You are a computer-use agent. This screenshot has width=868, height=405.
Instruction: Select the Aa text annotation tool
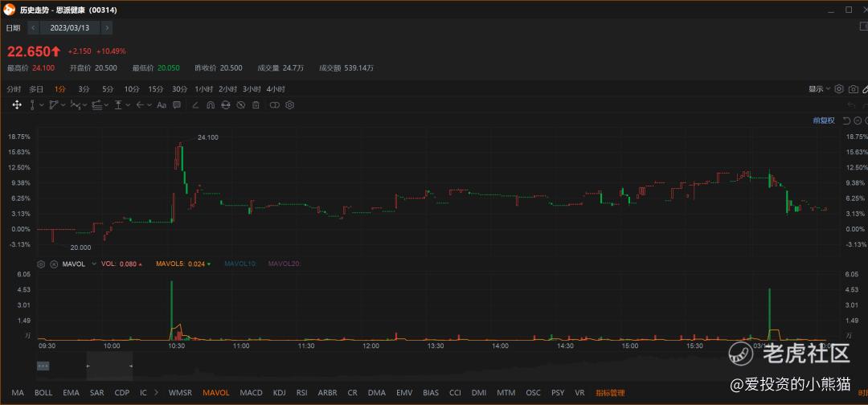click(162, 105)
